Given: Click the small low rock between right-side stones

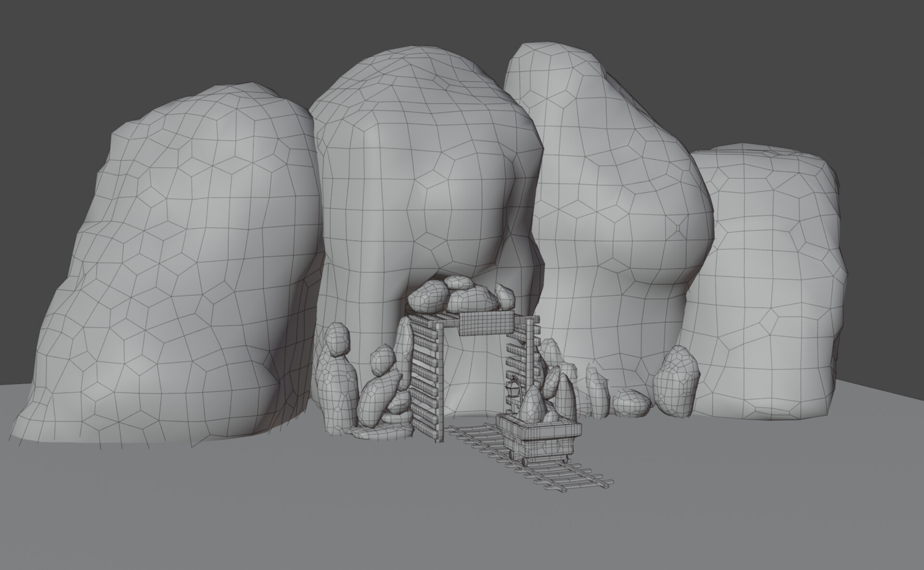Looking at the screenshot, I should click(x=630, y=403).
